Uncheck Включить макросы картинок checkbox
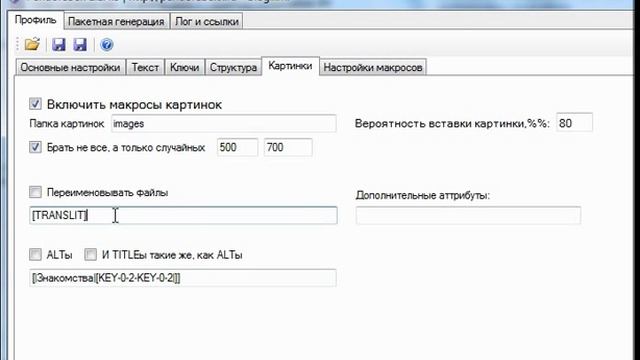640x360 pixels. (35, 104)
